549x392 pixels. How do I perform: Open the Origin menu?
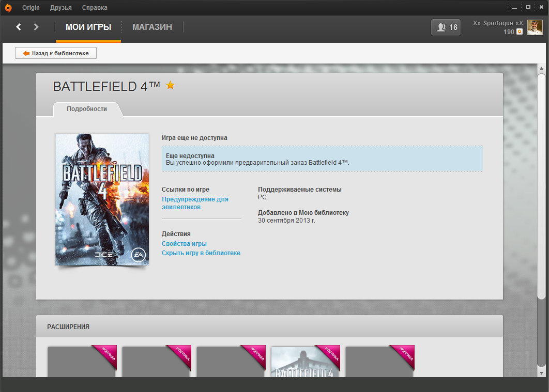pos(31,8)
